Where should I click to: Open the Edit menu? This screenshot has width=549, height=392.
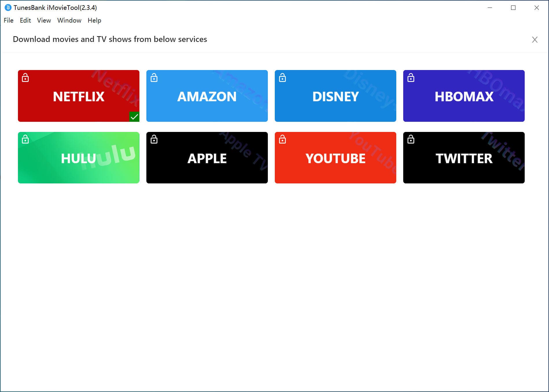coord(25,20)
